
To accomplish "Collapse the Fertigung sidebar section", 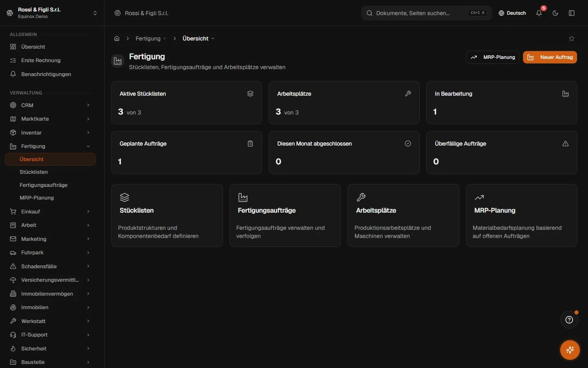I will click(x=50, y=146).
